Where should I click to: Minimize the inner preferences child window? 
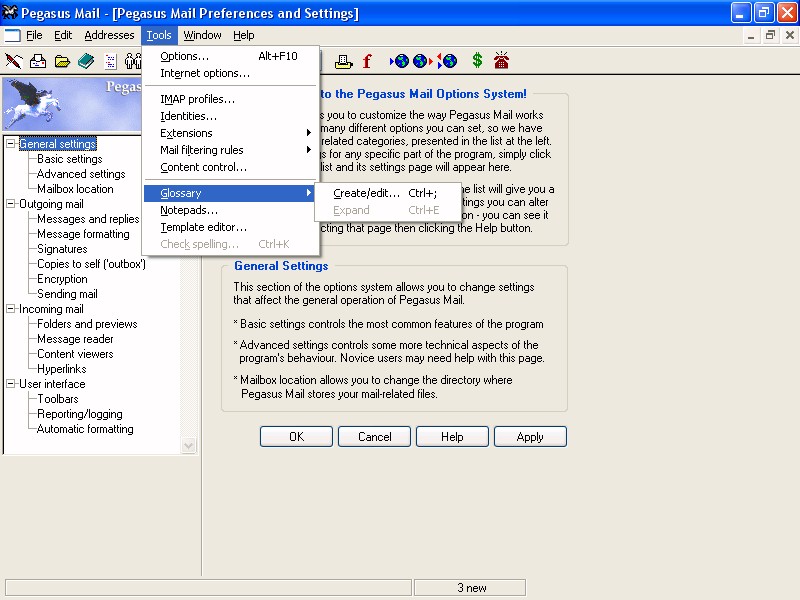click(x=751, y=35)
